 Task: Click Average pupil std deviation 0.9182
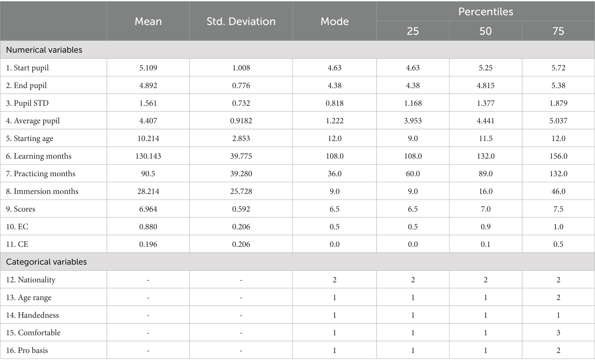coord(241,121)
